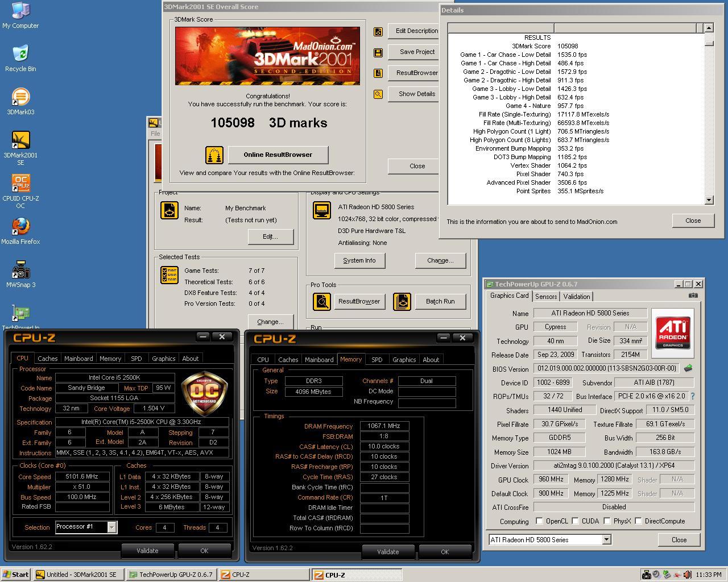Screen dimensions: 728x582
Task: Click the Edit Description icon
Action: (378, 31)
